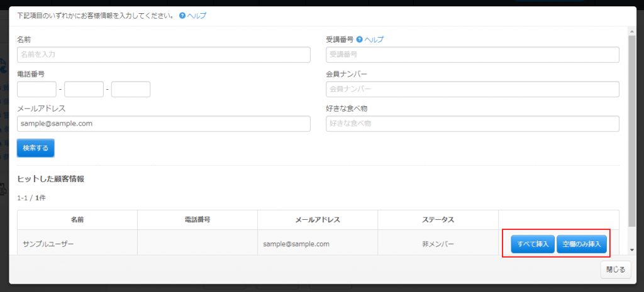Click the すべて挿入 button
This screenshot has height=292, width=644.
(533, 244)
